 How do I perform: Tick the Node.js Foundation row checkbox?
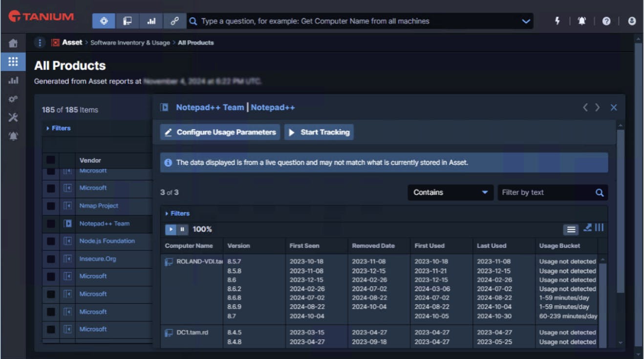51,241
